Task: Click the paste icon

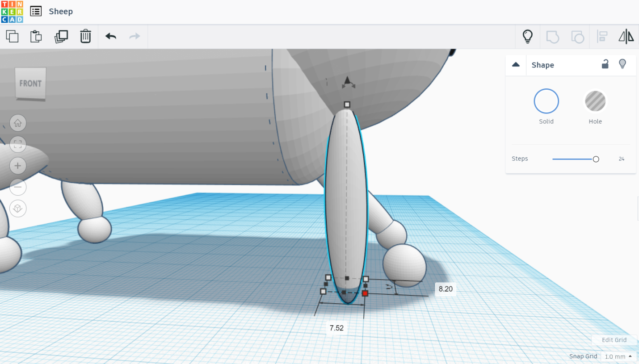Action: [x=36, y=36]
